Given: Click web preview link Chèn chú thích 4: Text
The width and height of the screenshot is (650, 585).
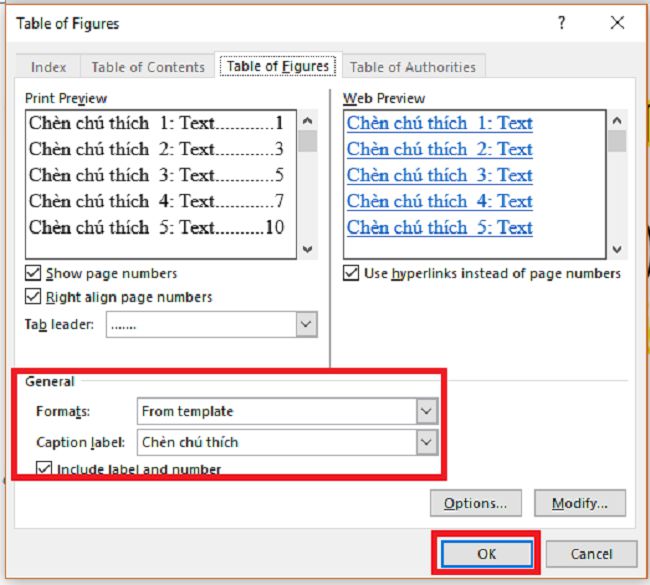Looking at the screenshot, I should [x=439, y=201].
